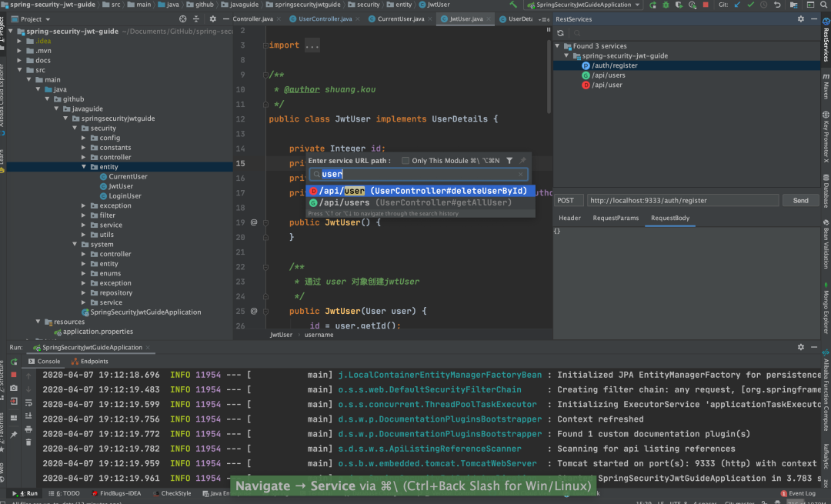Open RestServices panel settings gear
The image size is (831, 504).
800,18
